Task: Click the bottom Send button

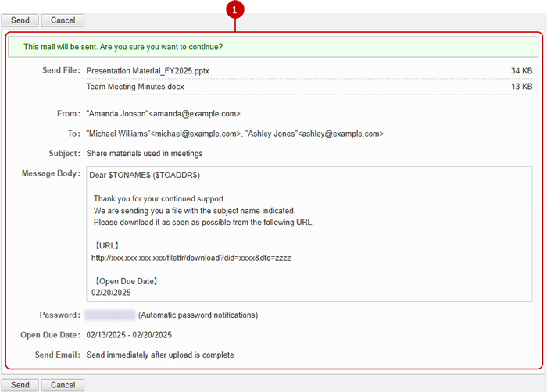Action: pyautogui.click(x=20, y=385)
